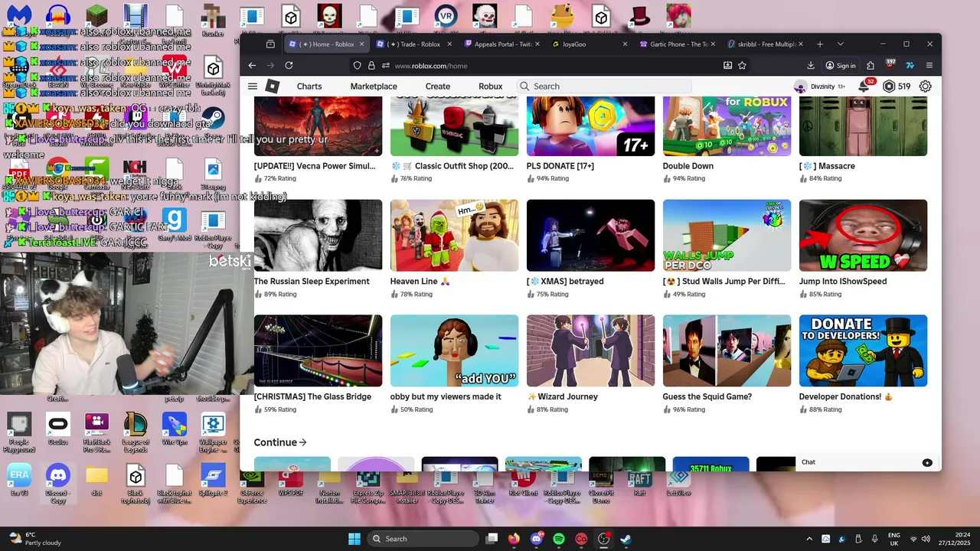Open the League of Legends desktop icon
980x551 pixels.
[x=136, y=432]
